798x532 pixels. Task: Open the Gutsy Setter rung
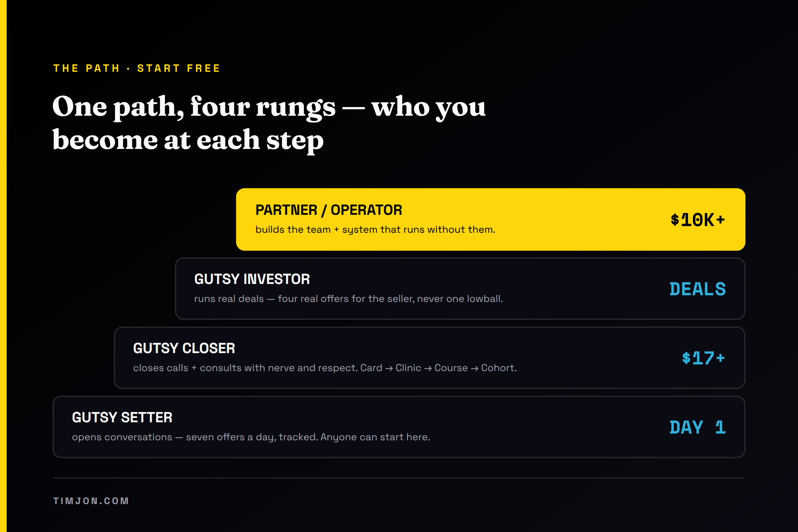click(399, 427)
